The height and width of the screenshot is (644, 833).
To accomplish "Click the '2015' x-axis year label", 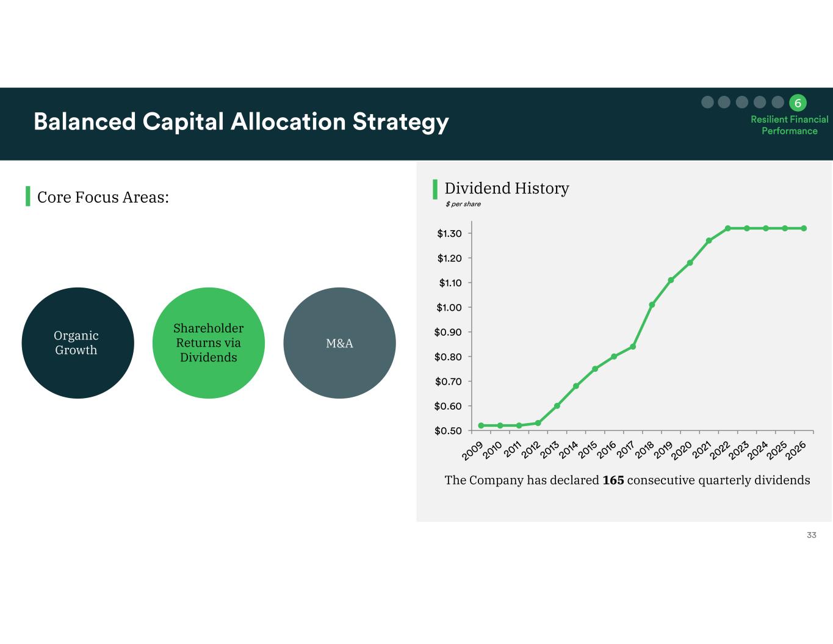I will (587, 450).
